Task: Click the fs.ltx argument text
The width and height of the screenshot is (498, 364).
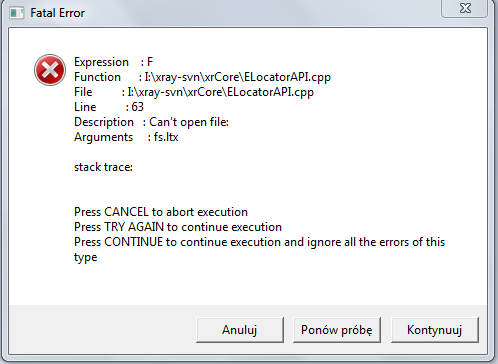Action: (166, 137)
